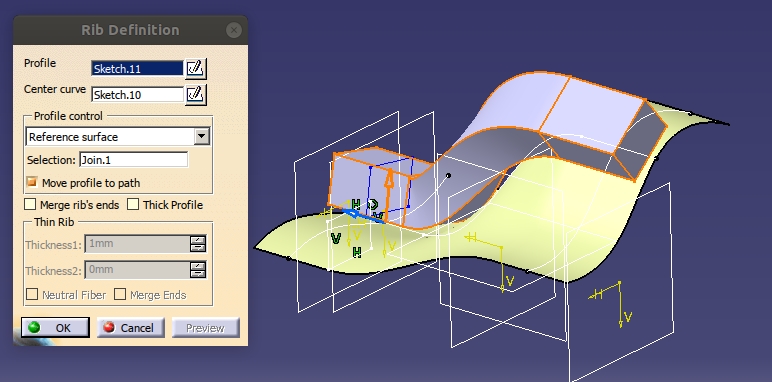772x382 pixels.
Task: Toggle Merge Ends checkbox in Thin Rib
Action: tap(120, 294)
